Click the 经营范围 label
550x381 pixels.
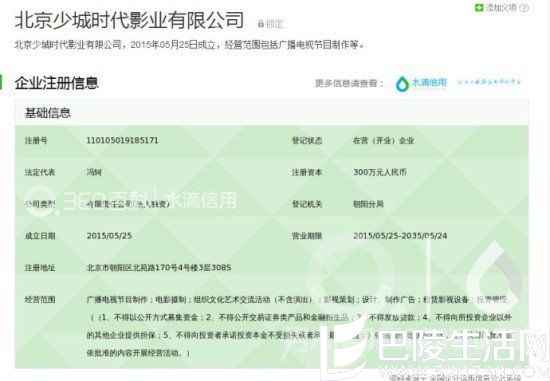click(x=40, y=300)
